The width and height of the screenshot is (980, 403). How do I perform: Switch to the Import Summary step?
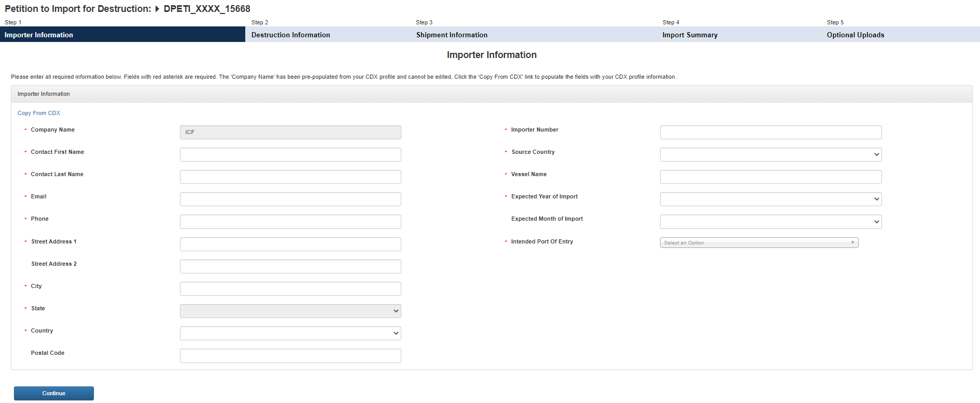(690, 35)
